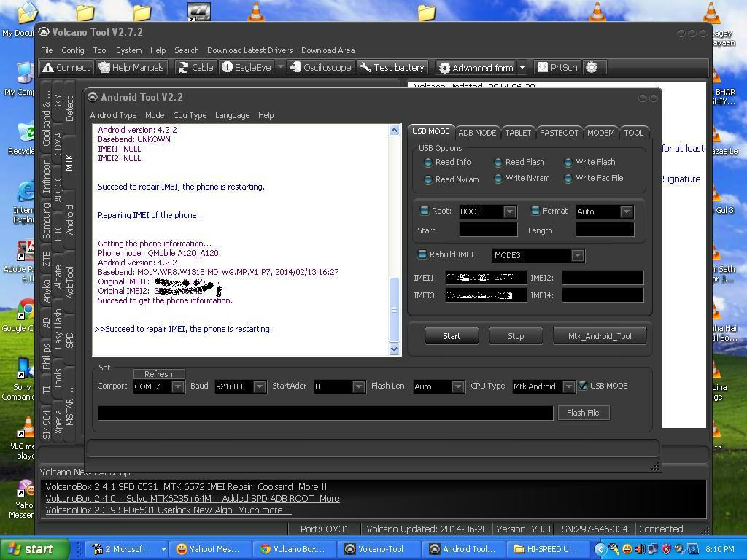This screenshot has height=560, width=747.
Task: Open Language menu in Android Tool
Action: pyautogui.click(x=232, y=115)
